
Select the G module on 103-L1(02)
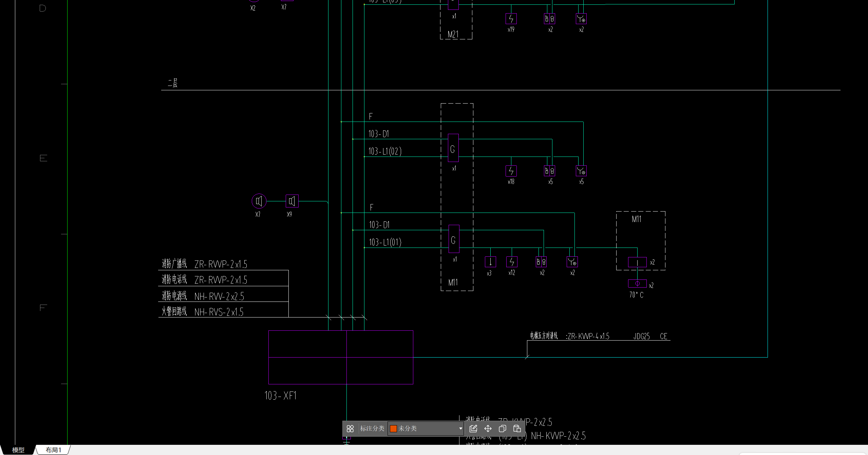point(453,148)
